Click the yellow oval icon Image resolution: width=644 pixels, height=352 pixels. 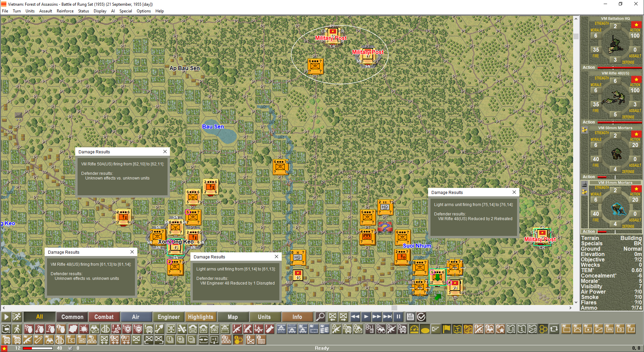(x=425, y=329)
